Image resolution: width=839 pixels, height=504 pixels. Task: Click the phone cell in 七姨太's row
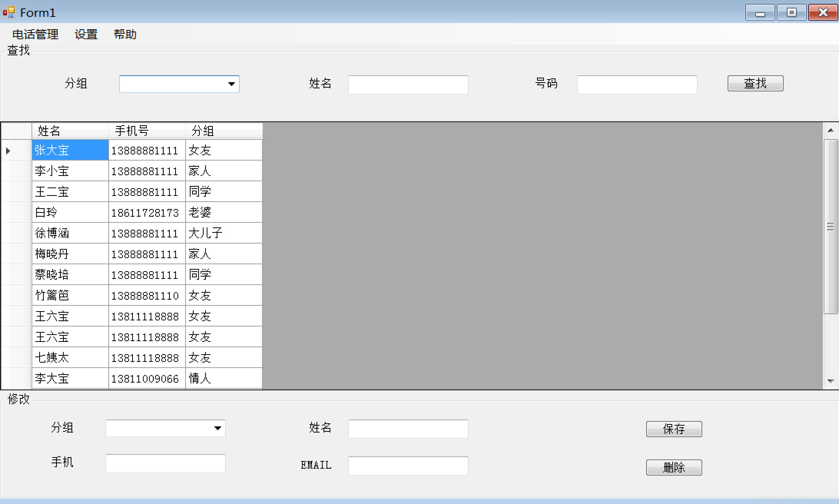(x=147, y=357)
